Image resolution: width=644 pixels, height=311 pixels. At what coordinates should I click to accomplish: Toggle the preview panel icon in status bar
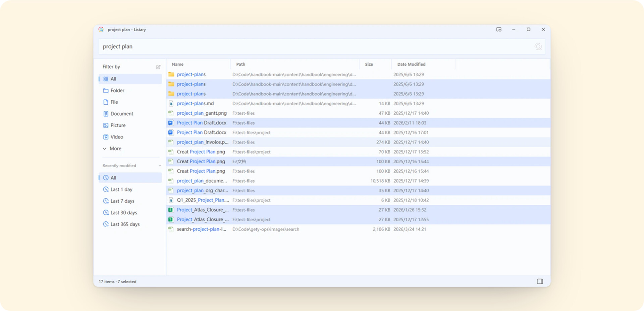[540, 281]
